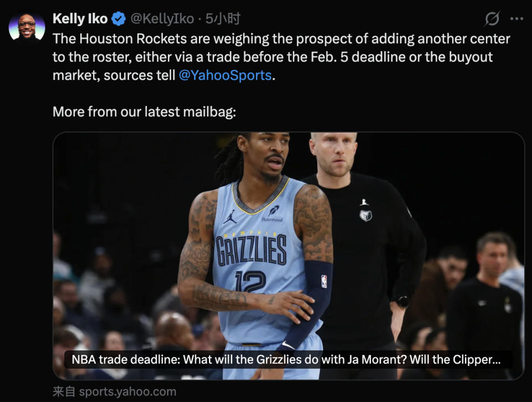Click the Jordan logo on the jersey
532x402 pixels.
pyautogui.click(x=230, y=216)
